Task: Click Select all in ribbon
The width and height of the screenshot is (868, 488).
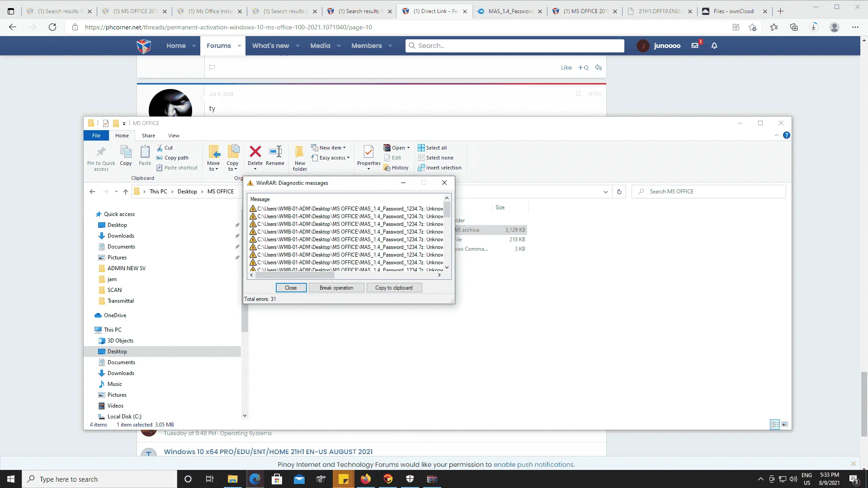Action: pos(432,148)
